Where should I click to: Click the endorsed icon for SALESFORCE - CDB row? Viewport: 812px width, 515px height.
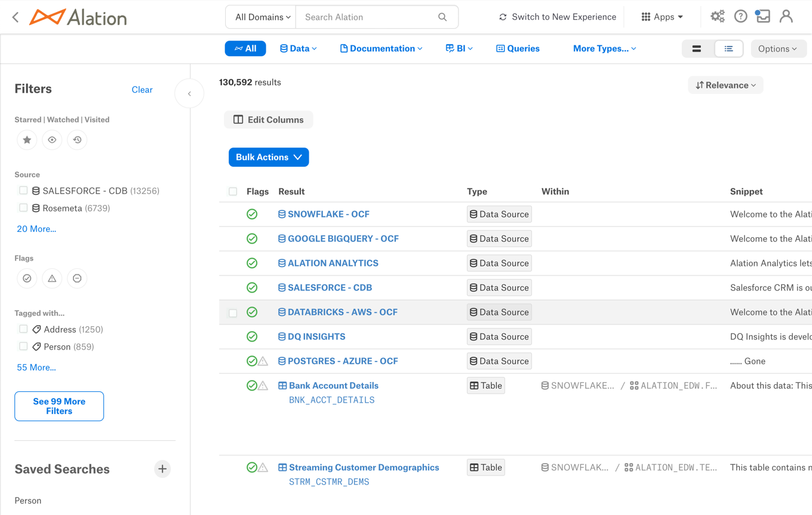[x=252, y=287]
